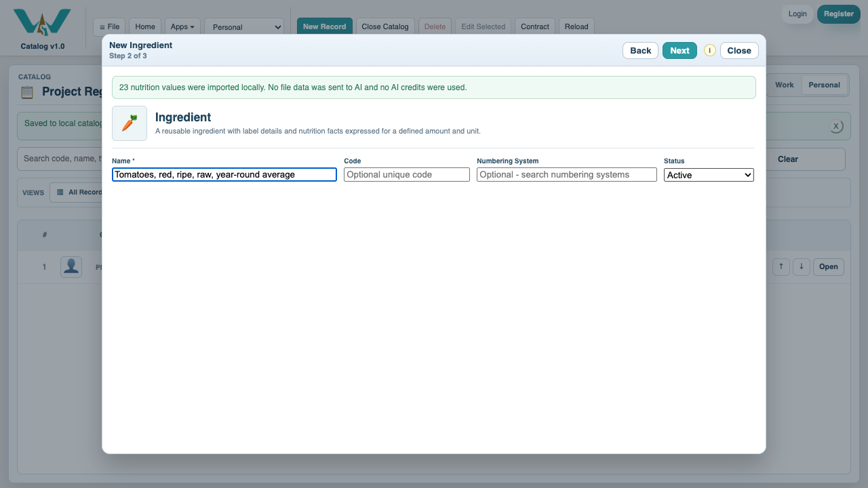Click the Numbering System search field

click(x=567, y=175)
